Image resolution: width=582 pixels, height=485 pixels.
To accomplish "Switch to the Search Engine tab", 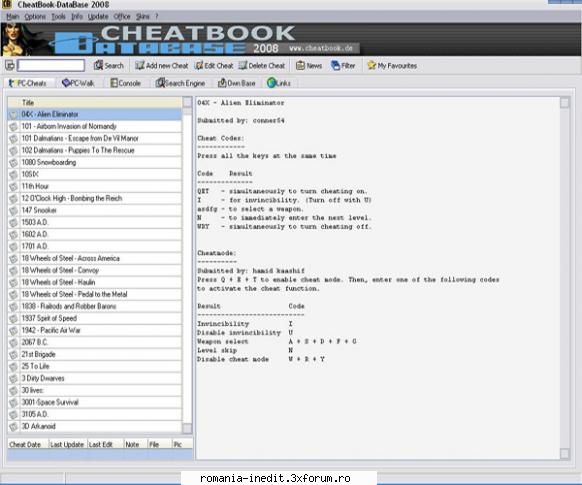I will pyautogui.click(x=180, y=83).
